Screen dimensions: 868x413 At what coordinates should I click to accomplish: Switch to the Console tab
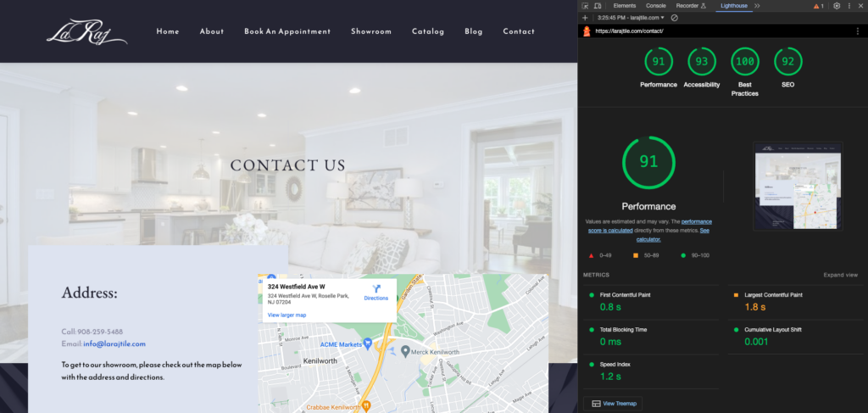click(x=656, y=6)
